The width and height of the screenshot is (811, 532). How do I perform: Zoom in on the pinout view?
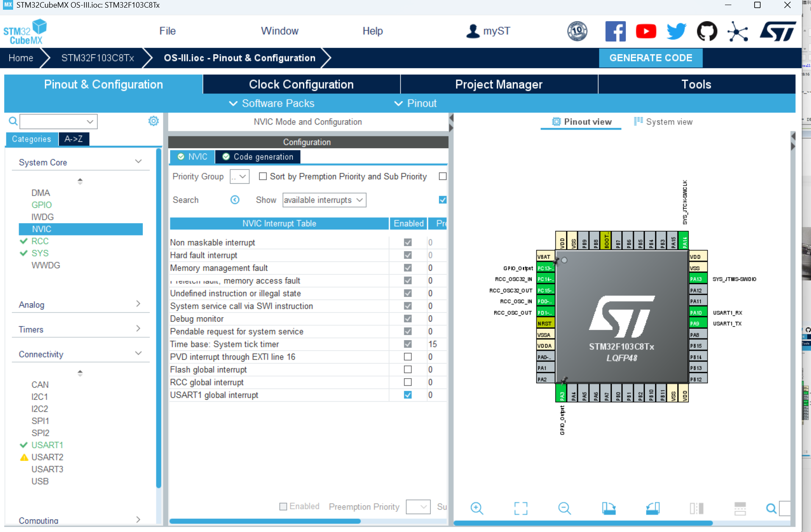[x=477, y=508]
